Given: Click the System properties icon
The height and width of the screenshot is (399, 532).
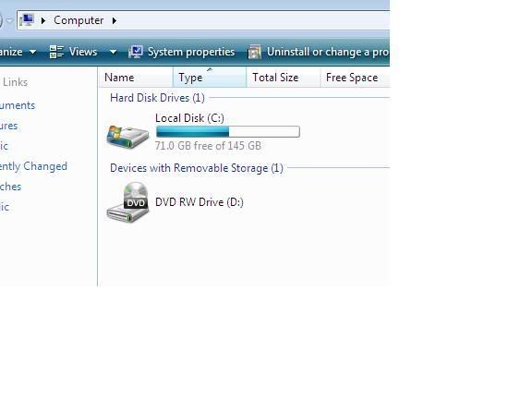Looking at the screenshot, I should (x=136, y=52).
